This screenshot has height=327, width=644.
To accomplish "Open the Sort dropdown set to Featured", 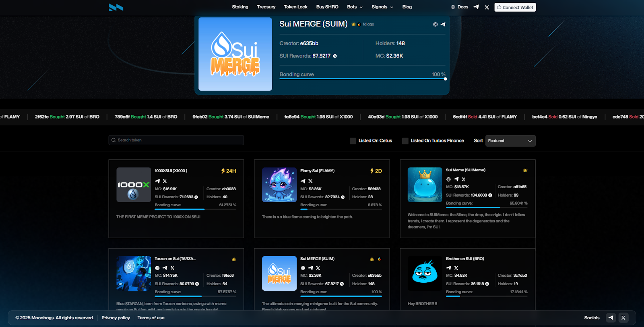I will [510, 141].
